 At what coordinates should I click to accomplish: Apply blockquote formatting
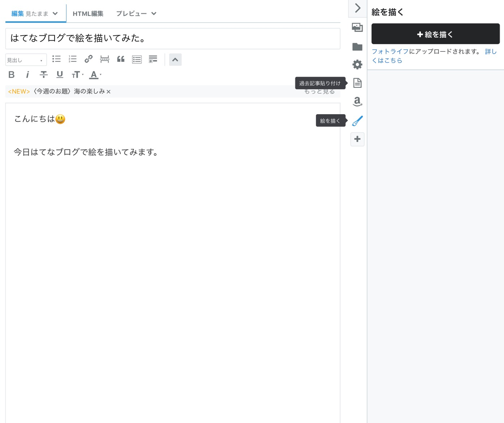[121, 59]
